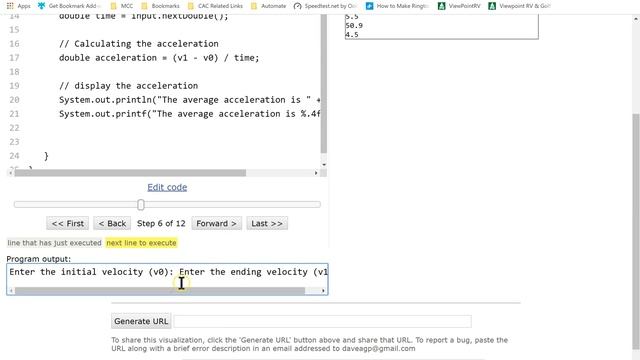Click the generated URL text field
Screen dimensions: 640x360
[x=322, y=321]
